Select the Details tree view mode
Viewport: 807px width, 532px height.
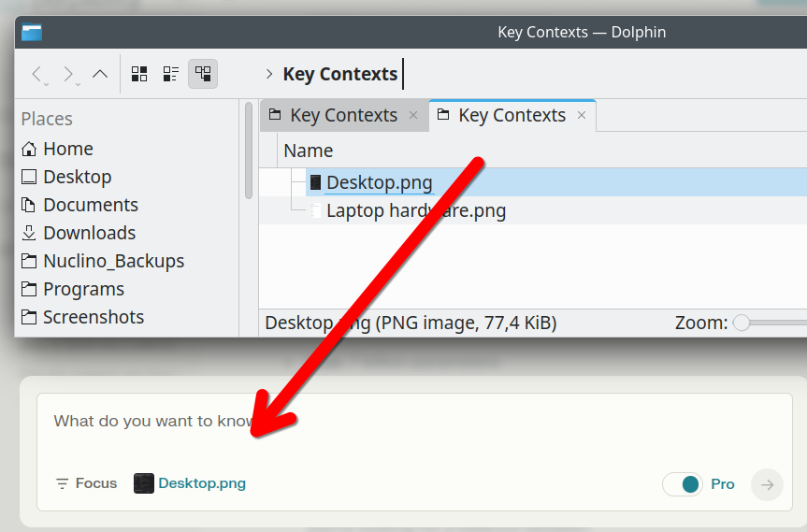203,74
